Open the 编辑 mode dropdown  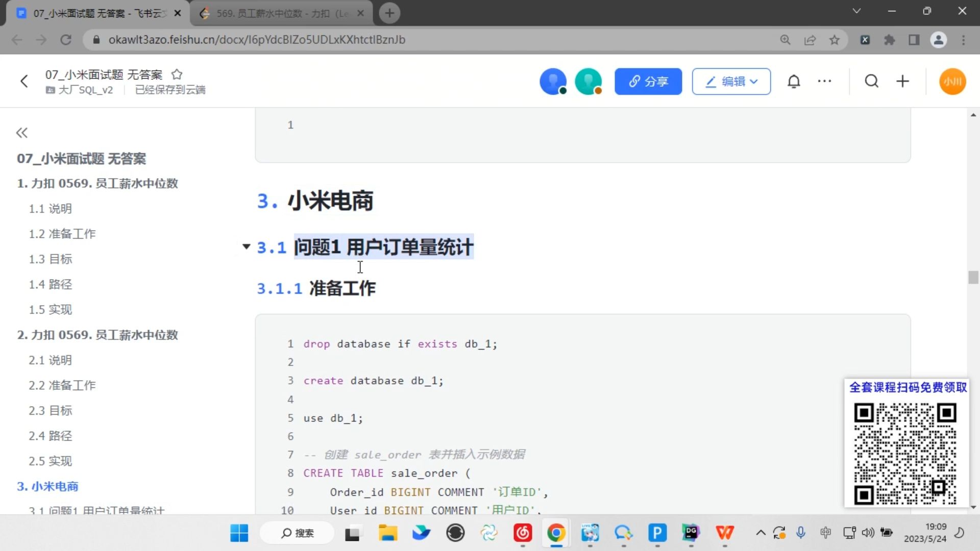click(x=731, y=82)
